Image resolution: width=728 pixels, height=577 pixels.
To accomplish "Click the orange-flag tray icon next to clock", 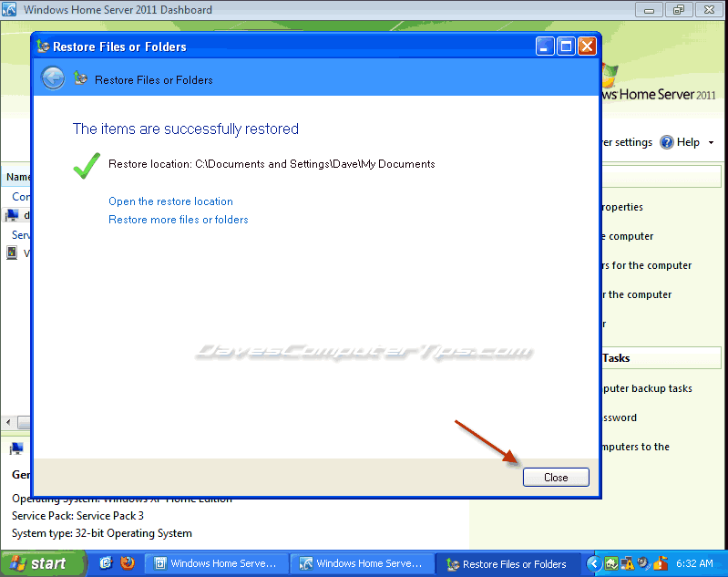I will pyautogui.click(x=661, y=563).
